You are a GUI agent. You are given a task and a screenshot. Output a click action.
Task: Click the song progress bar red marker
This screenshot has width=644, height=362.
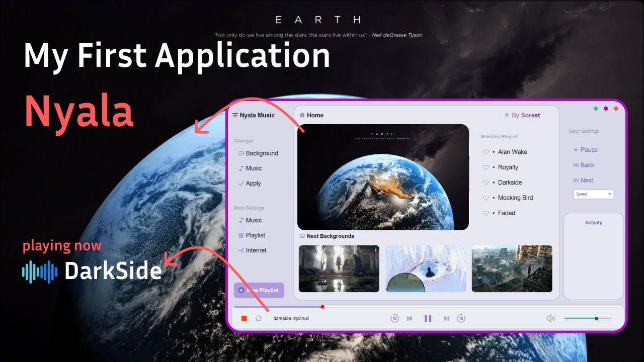click(323, 307)
